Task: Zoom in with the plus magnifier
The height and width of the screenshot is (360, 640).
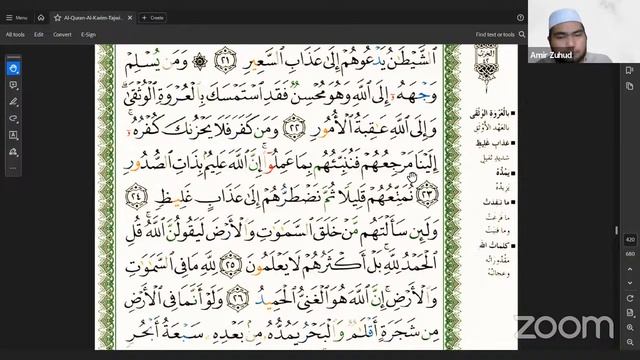Action: pos(630,327)
